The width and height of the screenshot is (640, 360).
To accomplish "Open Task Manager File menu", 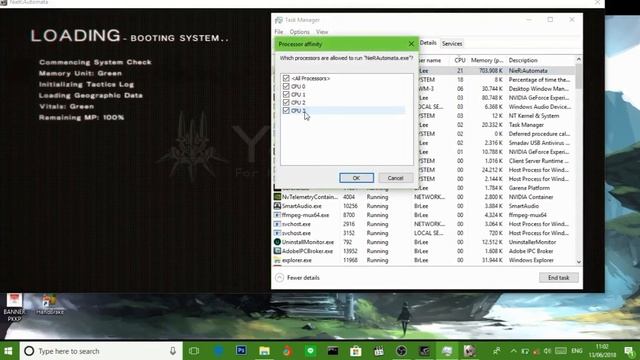I will 279,31.
